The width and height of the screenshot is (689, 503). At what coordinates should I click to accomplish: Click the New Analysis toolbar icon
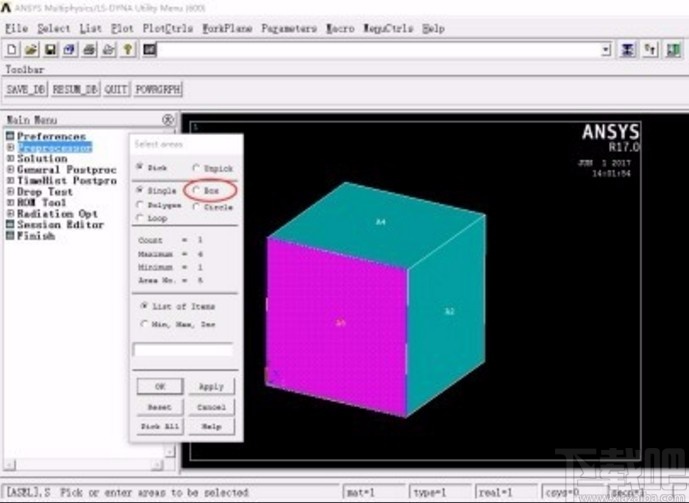coord(12,50)
